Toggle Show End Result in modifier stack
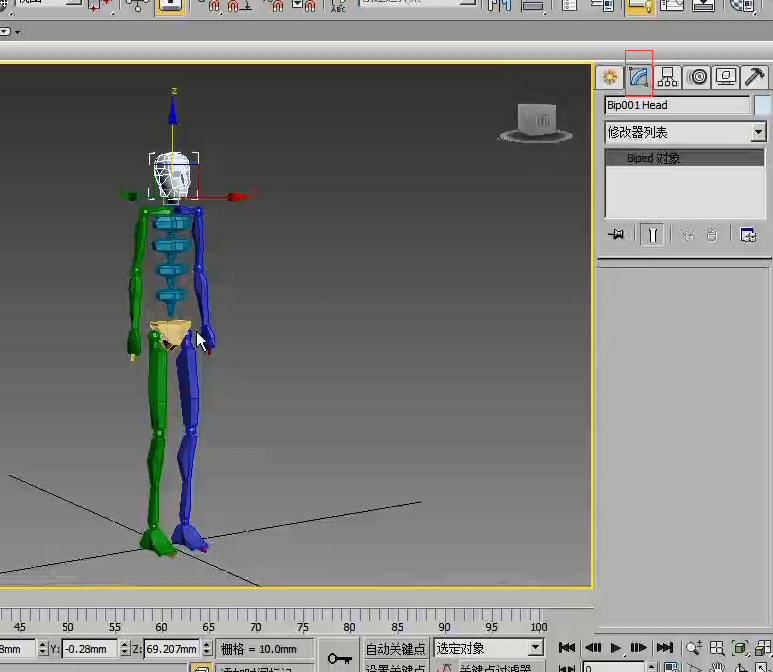Screen dimensions: 773x672 click(x=651, y=234)
